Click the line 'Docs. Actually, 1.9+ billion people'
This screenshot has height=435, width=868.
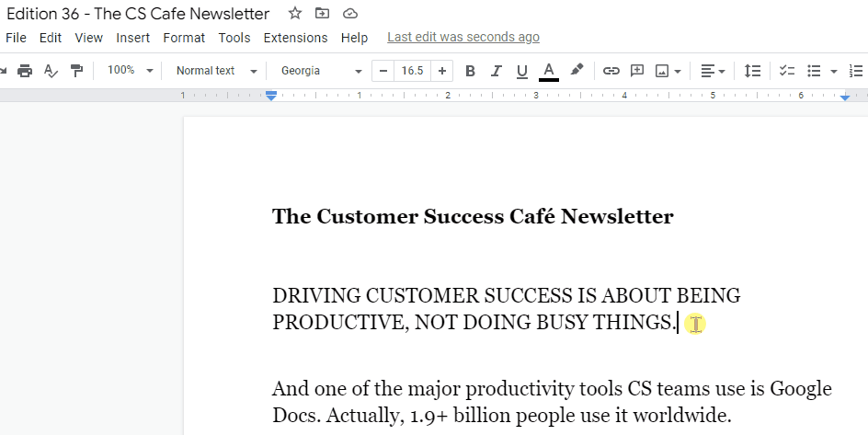[x=502, y=415]
